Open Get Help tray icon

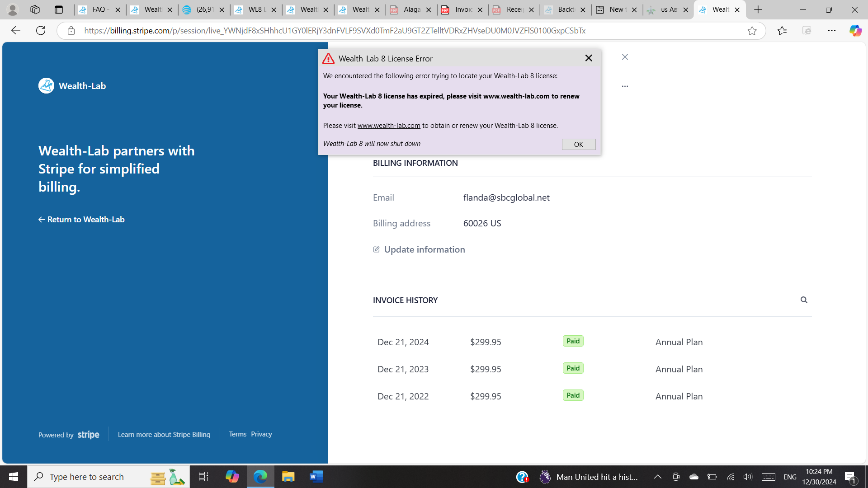pos(522,477)
